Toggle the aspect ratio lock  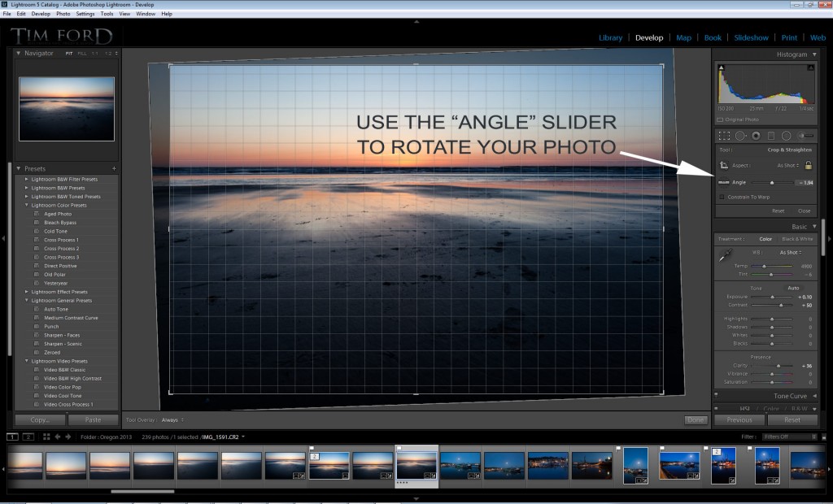(809, 165)
